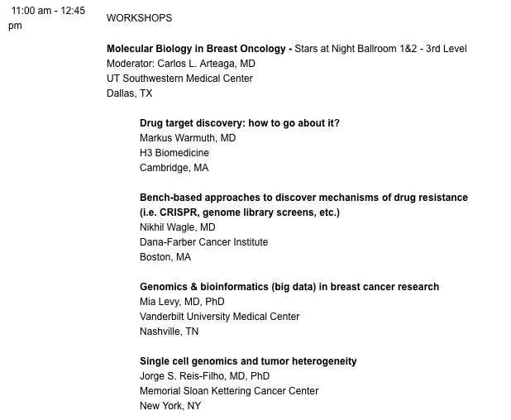Screen dimensions: 511x420
Task: Open the Bench-based approaches talk title
Action: pos(303,198)
